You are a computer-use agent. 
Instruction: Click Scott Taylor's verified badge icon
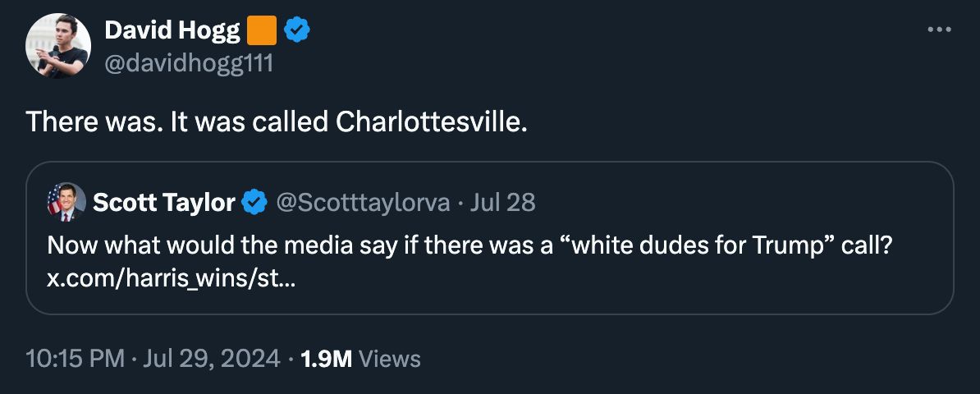pyautogui.click(x=255, y=202)
